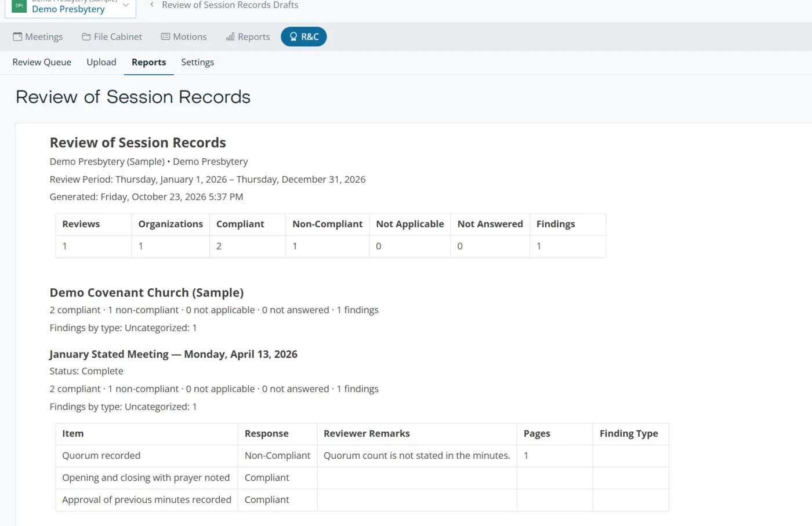Click 'Demo Presbytery (Sample) • Demo Presbytery' subtitle
This screenshot has height=526, width=812.
click(x=148, y=161)
